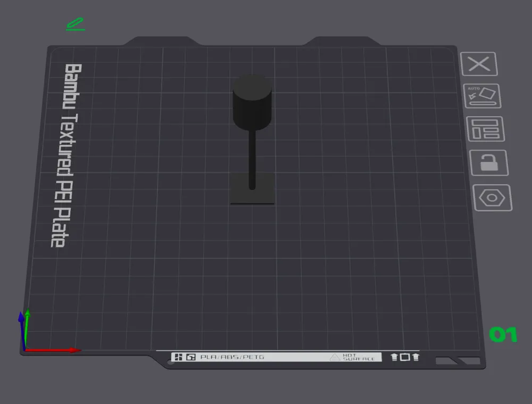Click the Bambu Textured PEI Plate label
The image size is (532, 404).
pyautogui.click(x=67, y=155)
